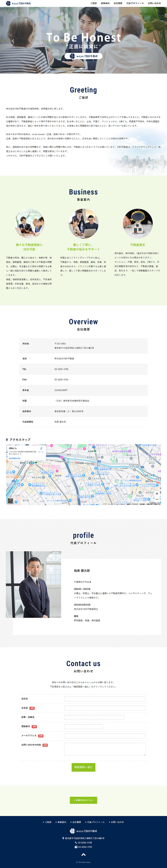This screenshot has height=868, width=167.
Task: Open the 代表プロフィール header menu item
Action: (135, 3)
